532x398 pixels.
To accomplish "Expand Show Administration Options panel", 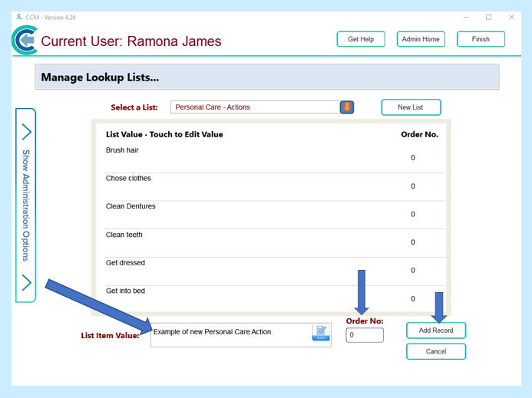I will tap(26, 206).
